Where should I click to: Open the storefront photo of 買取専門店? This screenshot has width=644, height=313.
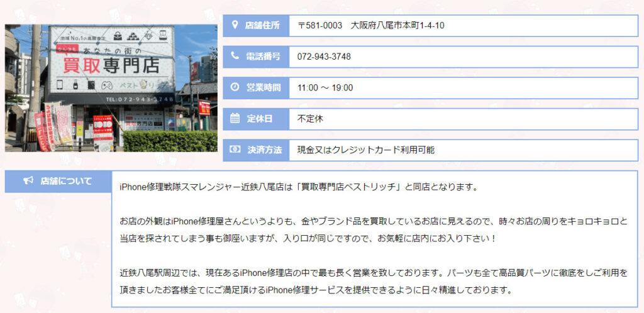111,88
